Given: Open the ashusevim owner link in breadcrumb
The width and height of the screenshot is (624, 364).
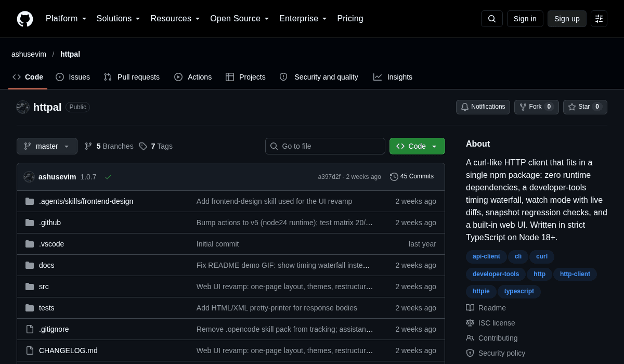Looking at the screenshot, I should [x=29, y=54].
